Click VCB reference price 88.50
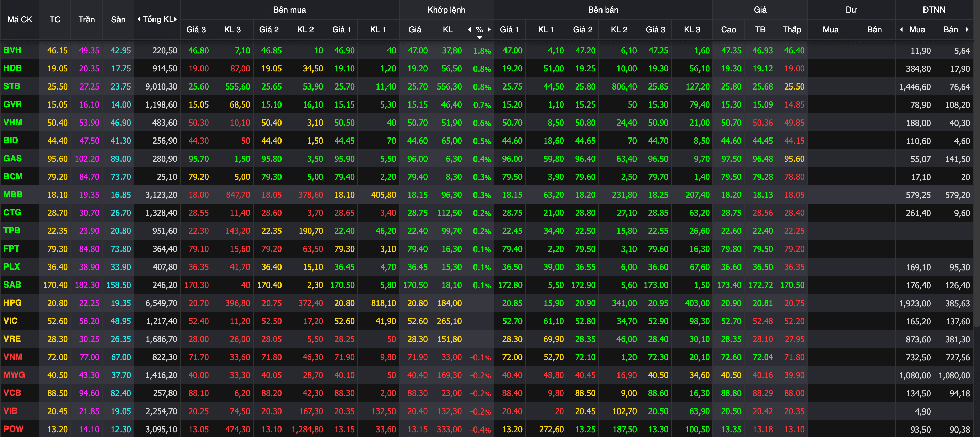The image size is (980, 437). pos(58,393)
